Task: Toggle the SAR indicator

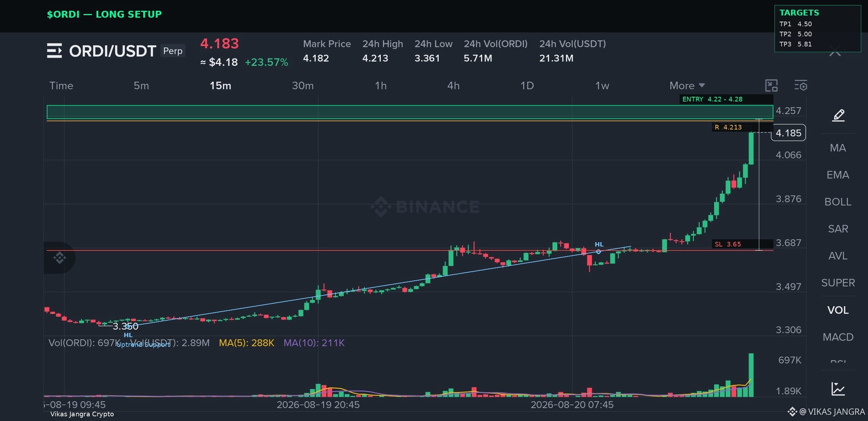Action: (838, 229)
